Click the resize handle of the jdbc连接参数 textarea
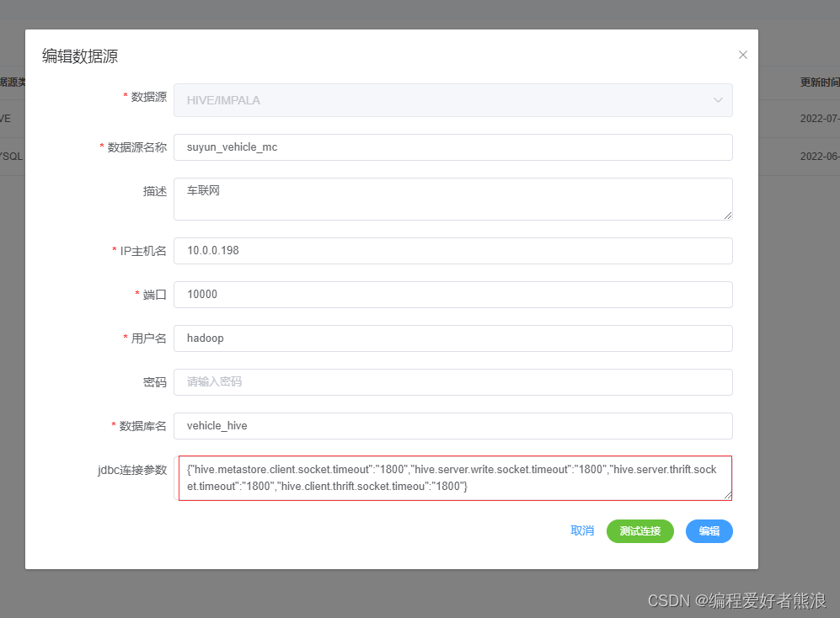The height and width of the screenshot is (618, 840). [728, 494]
